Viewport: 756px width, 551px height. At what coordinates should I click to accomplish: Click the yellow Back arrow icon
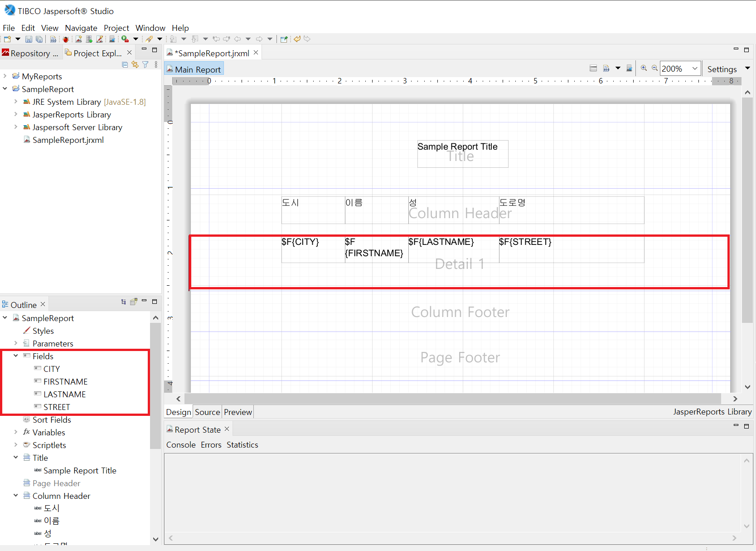coord(297,39)
